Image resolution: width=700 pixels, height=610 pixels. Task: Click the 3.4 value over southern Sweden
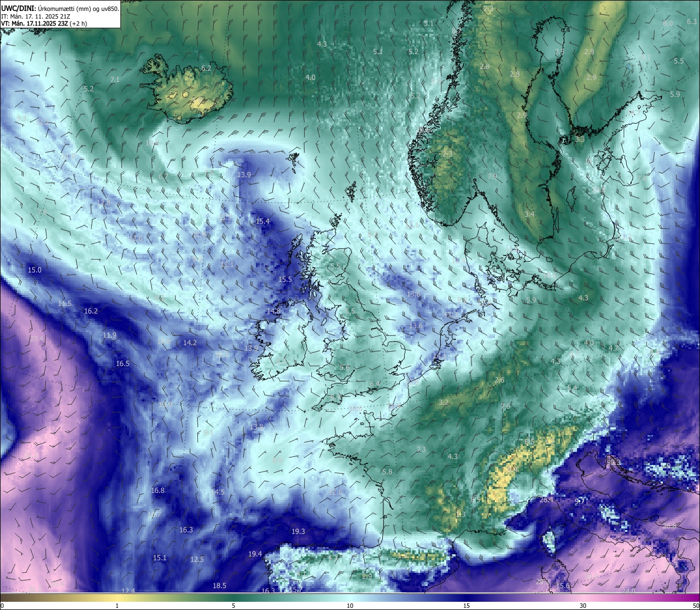point(529,214)
